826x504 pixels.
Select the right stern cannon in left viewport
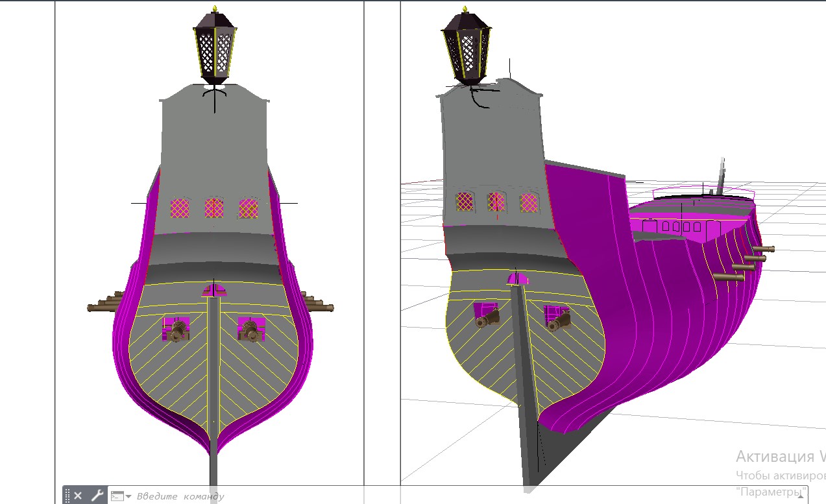tap(250, 331)
